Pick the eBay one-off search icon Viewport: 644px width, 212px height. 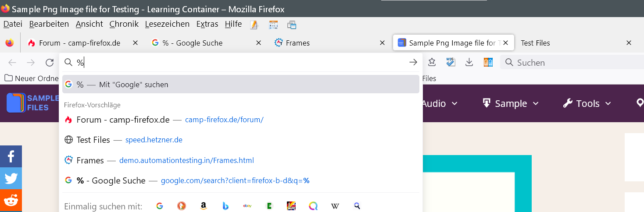click(x=247, y=206)
